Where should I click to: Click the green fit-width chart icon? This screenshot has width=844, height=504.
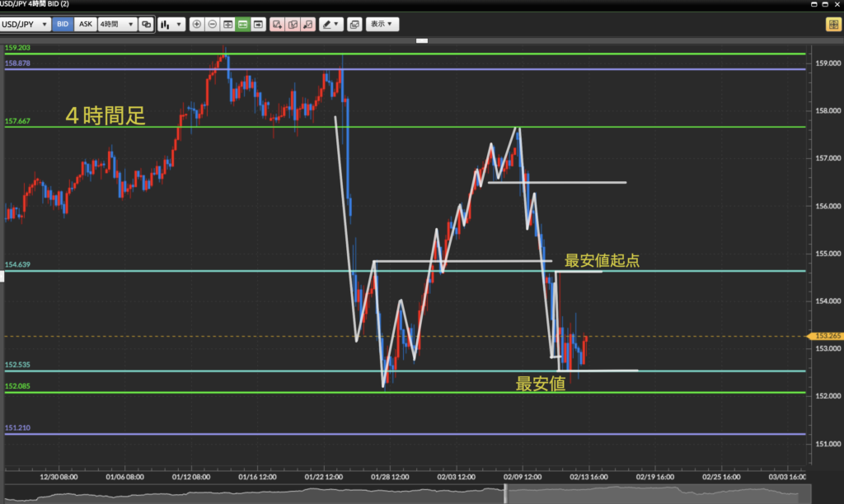[x=243, y=25]
